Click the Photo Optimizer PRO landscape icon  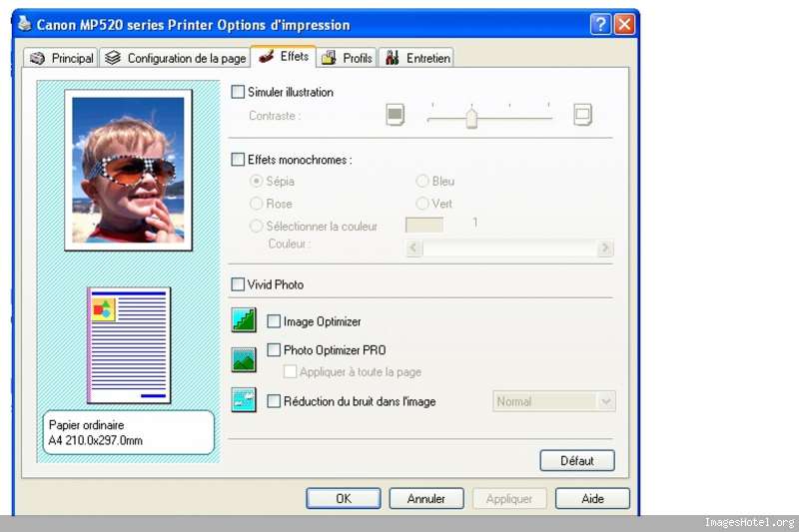(244, 360)
